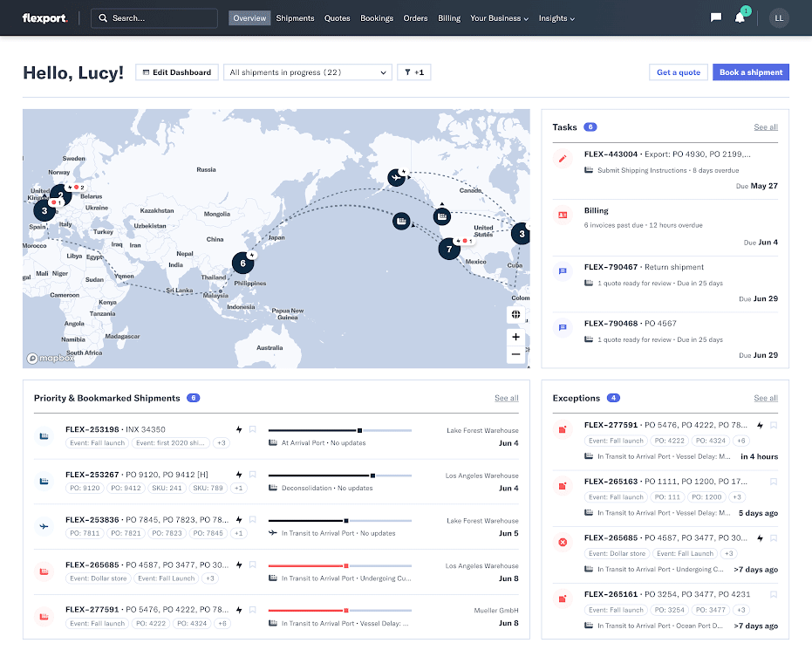Open the notifications bell
This screenshot has height=650, width=812.
pos(740,18)
